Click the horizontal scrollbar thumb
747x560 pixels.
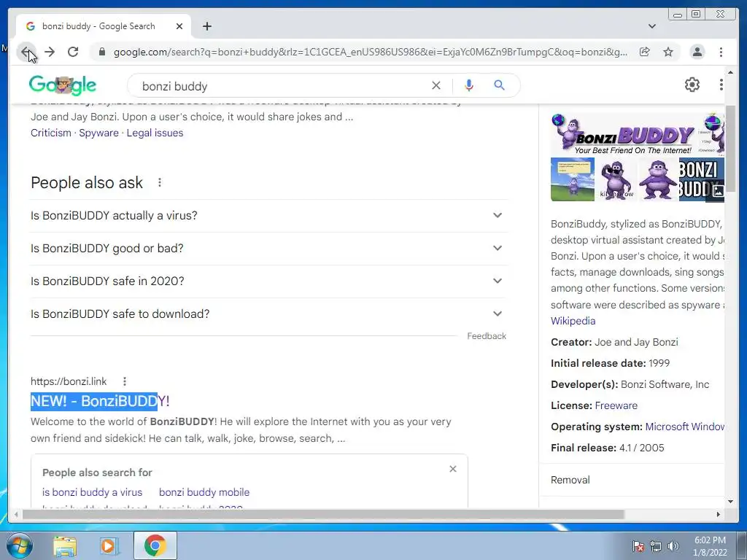pyautogui.click(x=323, y=514)
